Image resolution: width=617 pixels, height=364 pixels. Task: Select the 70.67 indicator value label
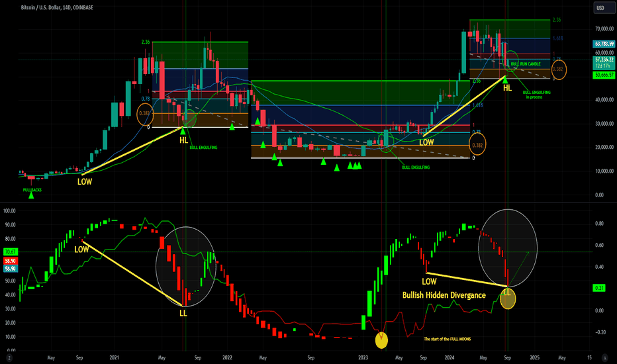(x=10, y=252)
